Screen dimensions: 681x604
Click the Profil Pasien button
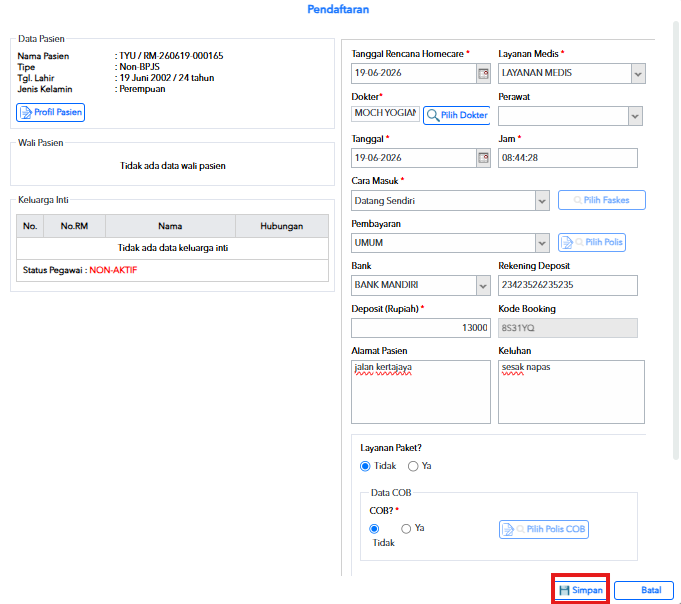click(x=50, y=112)
